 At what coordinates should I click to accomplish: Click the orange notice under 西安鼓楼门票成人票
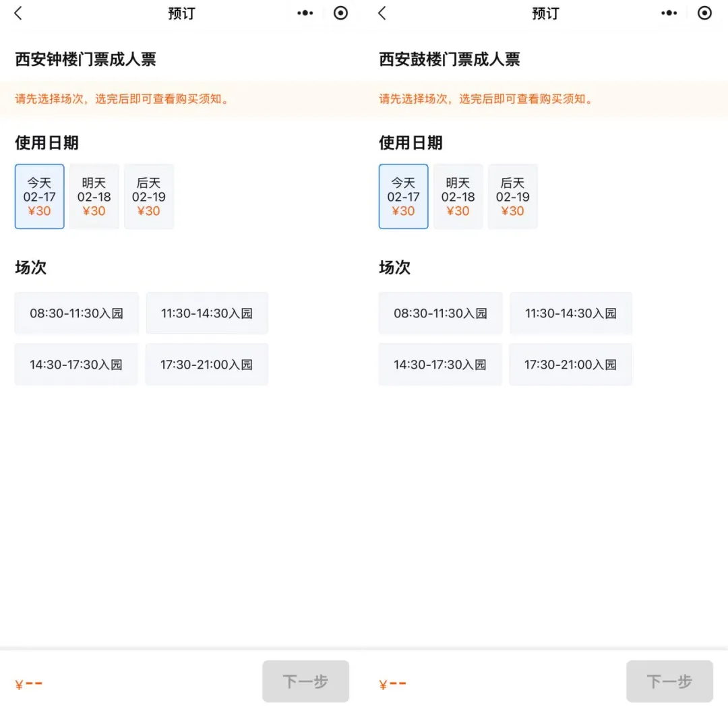pyautogui.click(x=487, y=99)
